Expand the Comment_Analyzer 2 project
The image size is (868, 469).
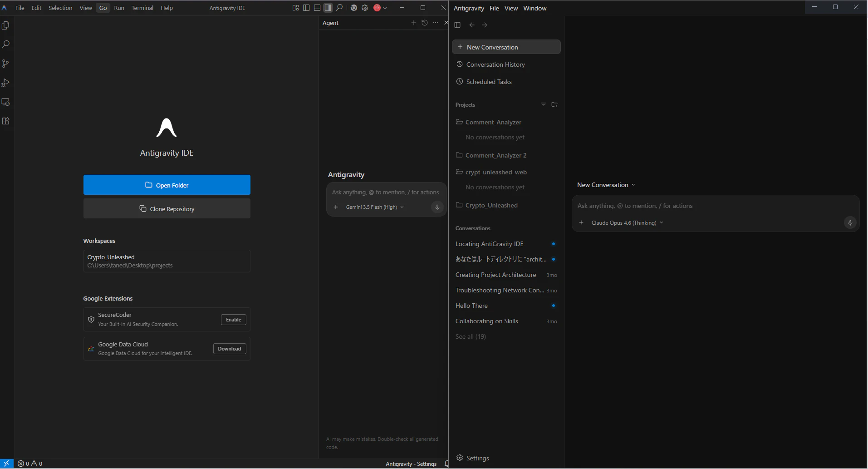click(x=506, y=155)
